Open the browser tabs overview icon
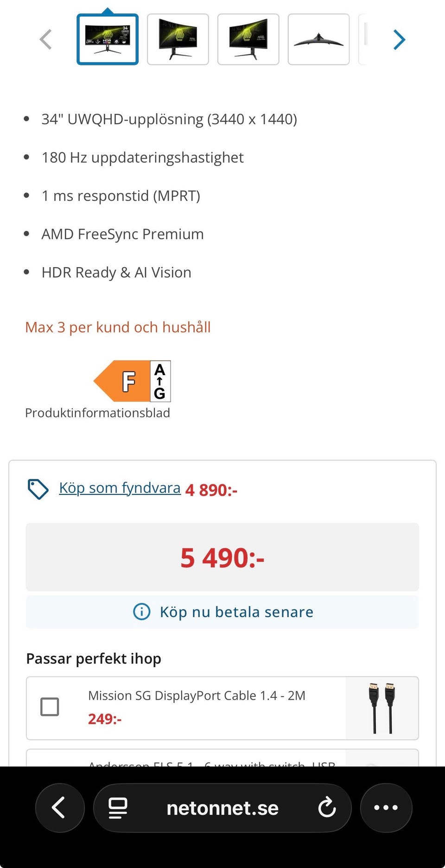 118,808
